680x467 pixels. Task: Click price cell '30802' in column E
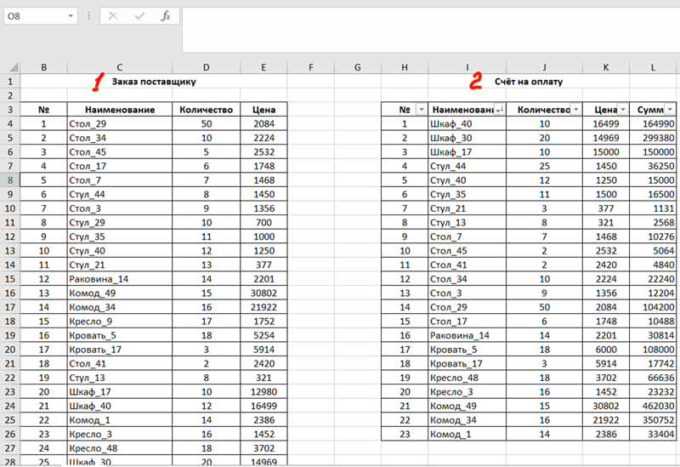[x=264, y=293]
